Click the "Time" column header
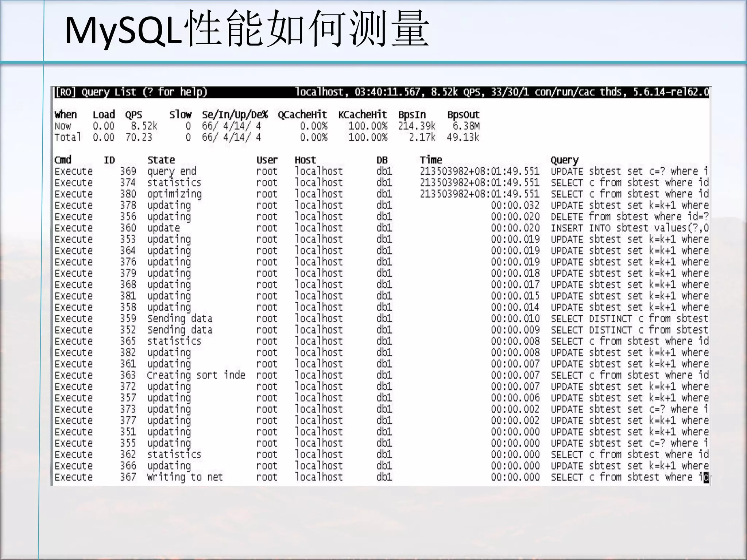Image resolution: width=747 pixels, height=560 pixels. pyautogui.click(x=431, y=160)
